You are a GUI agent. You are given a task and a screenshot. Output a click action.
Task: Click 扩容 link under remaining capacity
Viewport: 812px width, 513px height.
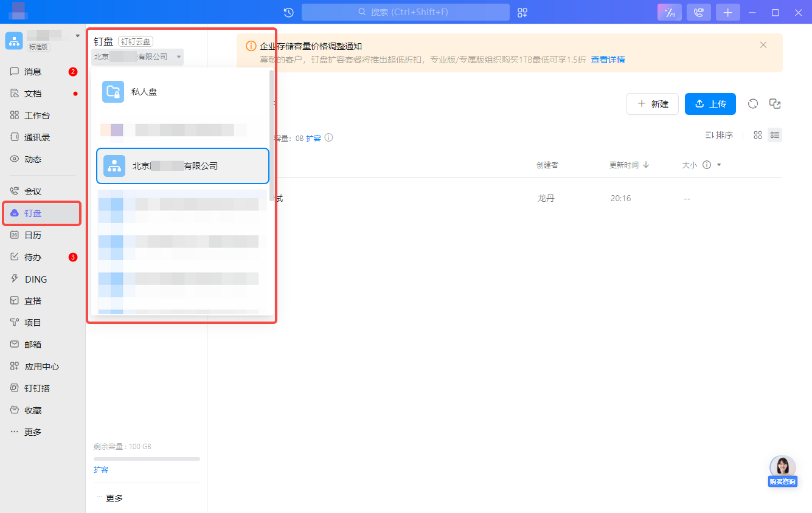point(101,470)
